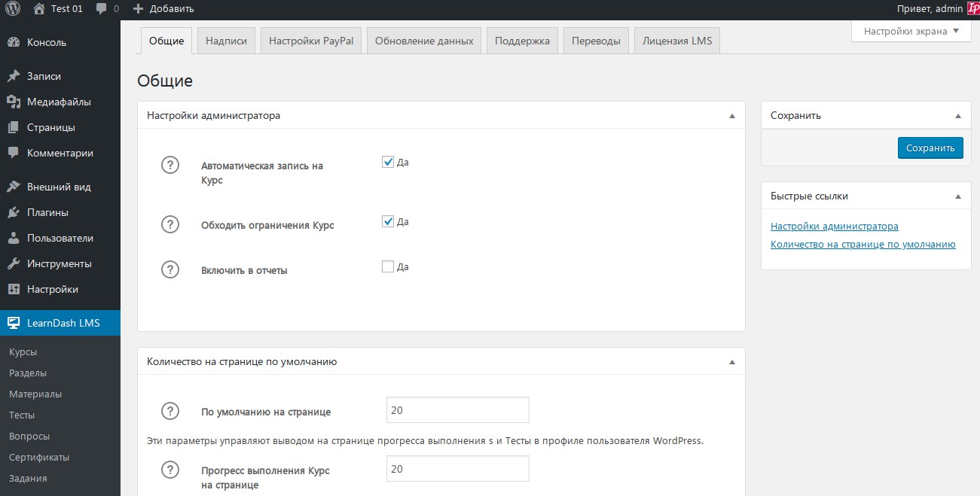Open the Лицензия LMS tab
The width and height of the screenshot is (980, 496).
pos(677,41)
